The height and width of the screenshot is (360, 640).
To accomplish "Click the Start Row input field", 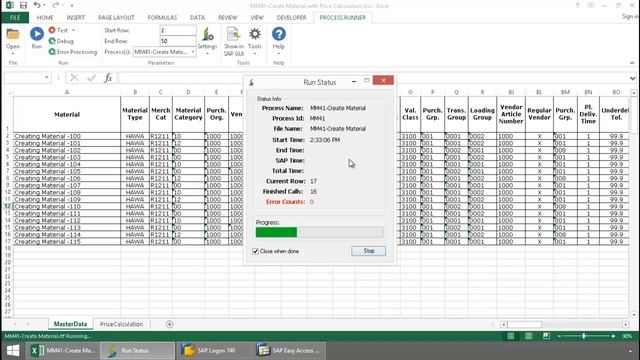I will point(178,31).
